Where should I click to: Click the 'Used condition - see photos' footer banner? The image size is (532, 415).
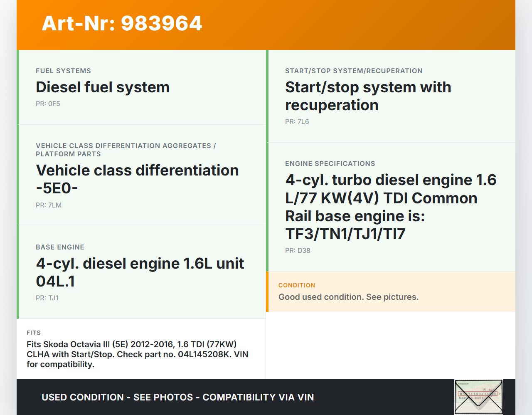[177, 397]
